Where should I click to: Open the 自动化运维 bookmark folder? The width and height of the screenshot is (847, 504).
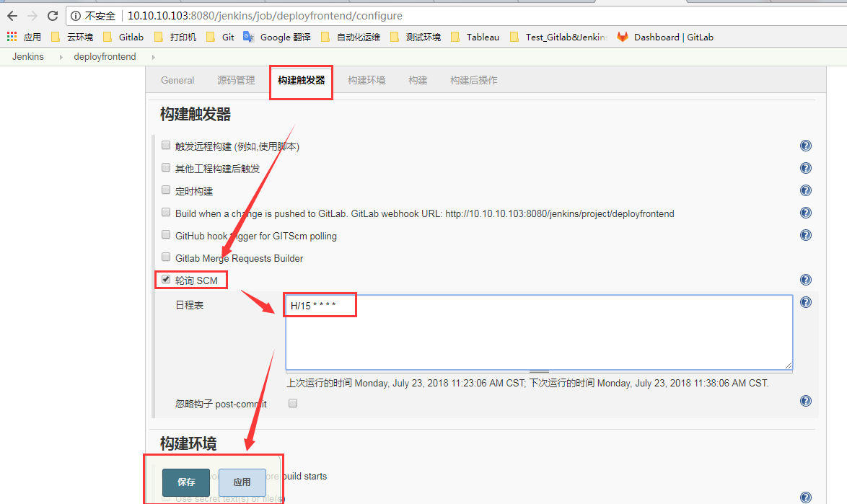click(351, 37)
